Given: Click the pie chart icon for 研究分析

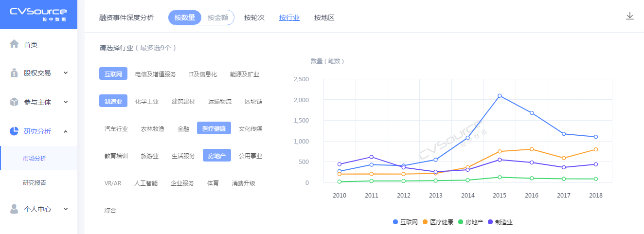Looking at the screenshot, I should pos(15,131).
